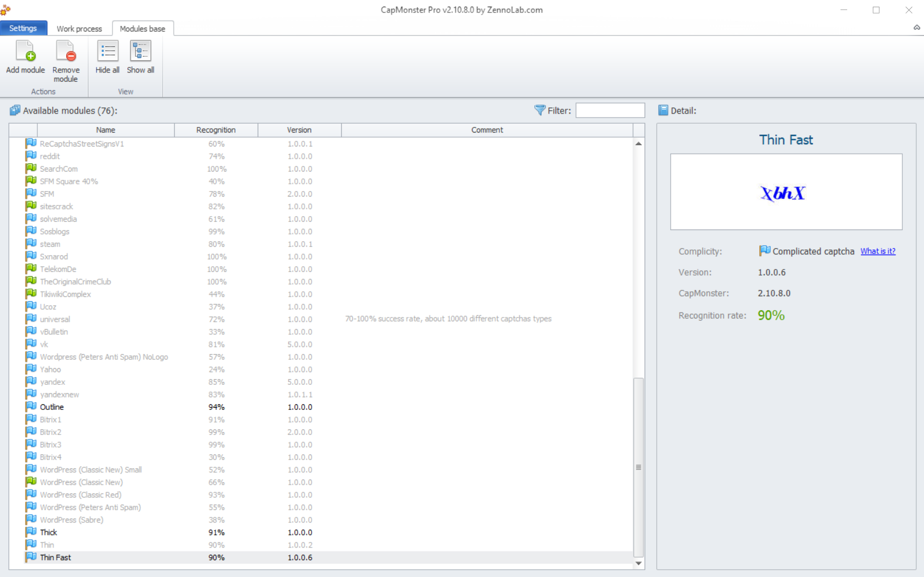This screenshot has width=924, height=577.
Task: Click the Add module icon
Action: tap(26, 51)
